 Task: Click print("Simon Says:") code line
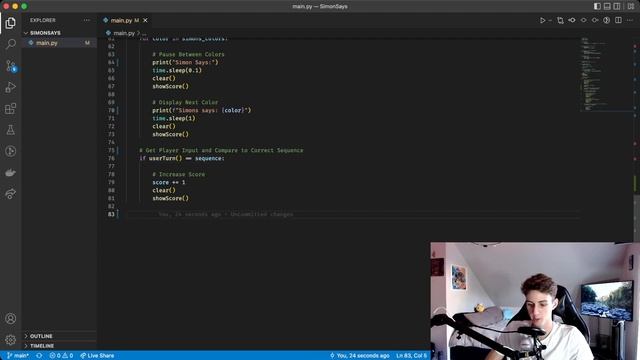click(185, 62)
